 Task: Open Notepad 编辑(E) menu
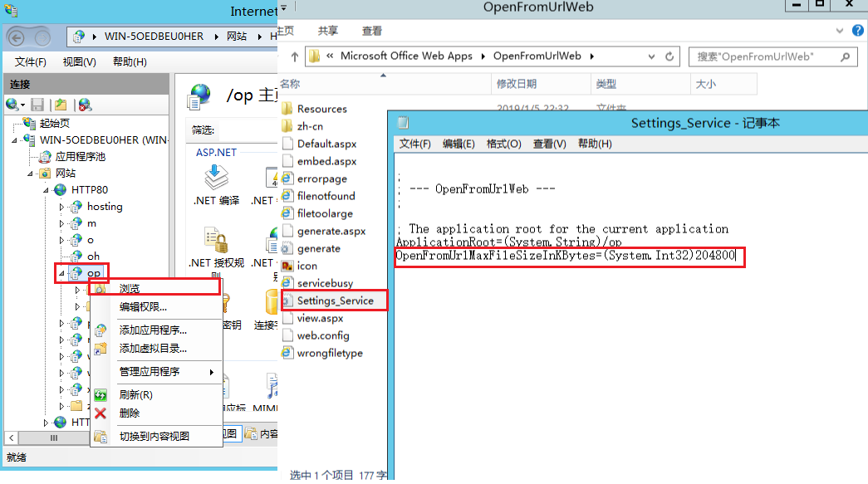459,144
